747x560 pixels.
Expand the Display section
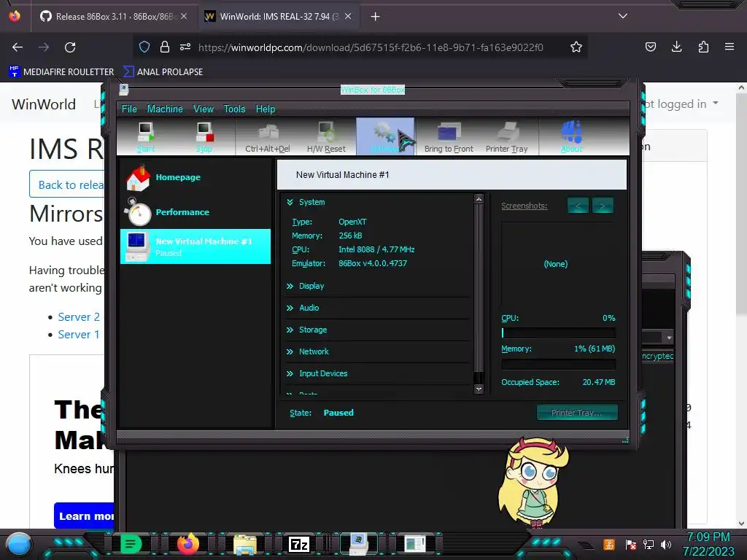290,286
